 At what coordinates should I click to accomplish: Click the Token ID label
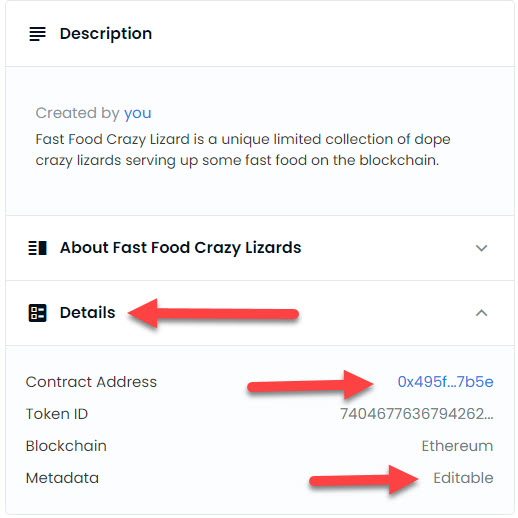pos(57,414)
